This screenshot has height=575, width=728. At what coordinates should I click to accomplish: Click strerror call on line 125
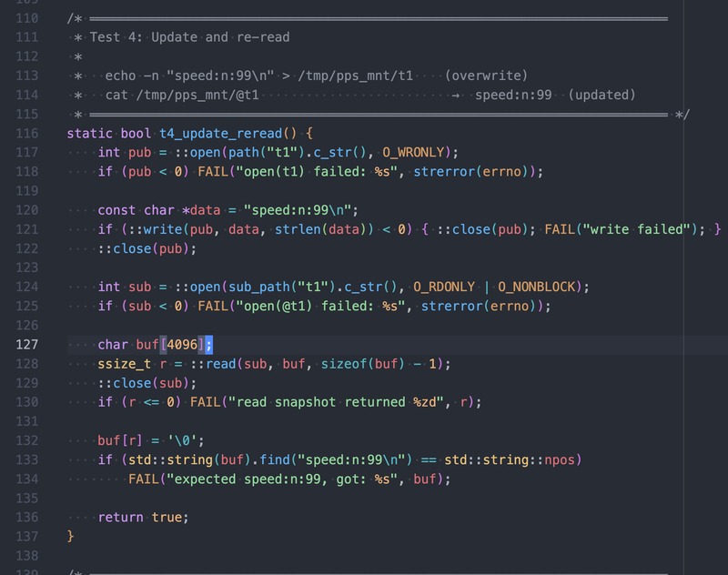coord(451,307)
